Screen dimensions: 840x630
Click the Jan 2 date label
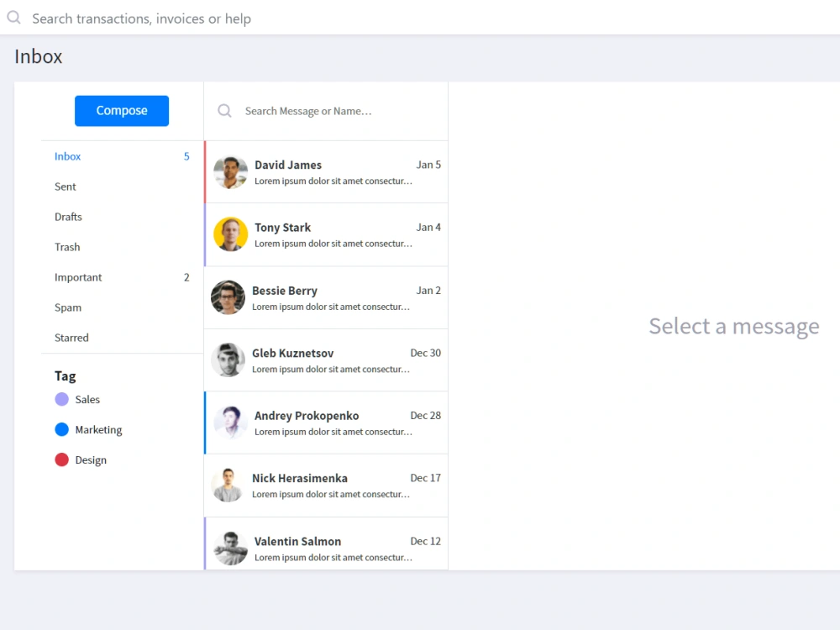[428, 291]
